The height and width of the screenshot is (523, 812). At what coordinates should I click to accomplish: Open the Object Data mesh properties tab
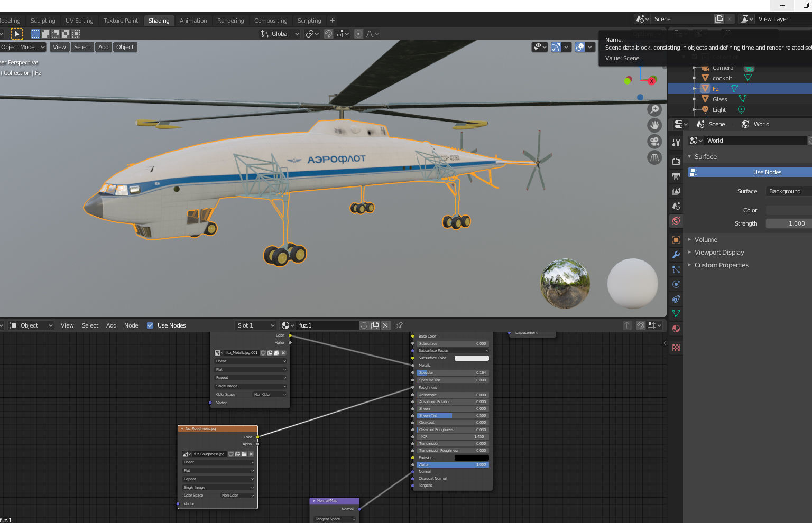click(x=676, y=314)
